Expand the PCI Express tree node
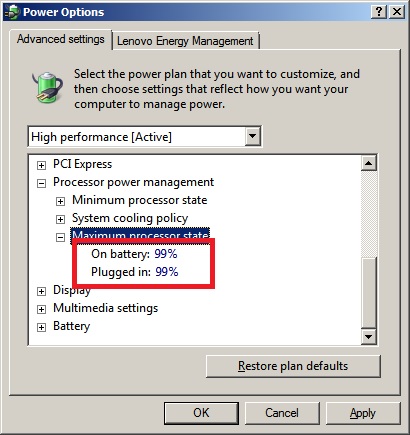 [x=41, y=165]
